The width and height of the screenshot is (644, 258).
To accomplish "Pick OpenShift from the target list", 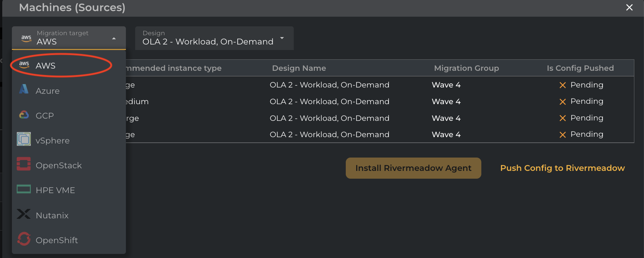I will click(x=57, y=240).
